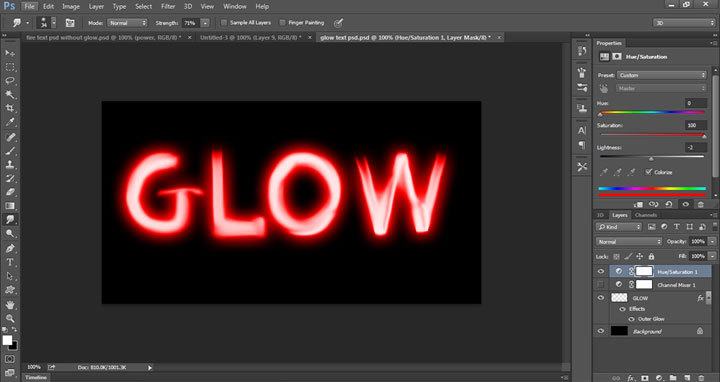
Task: Select the Smudge tool in toolbox
Action: click(x=10, y=219)
